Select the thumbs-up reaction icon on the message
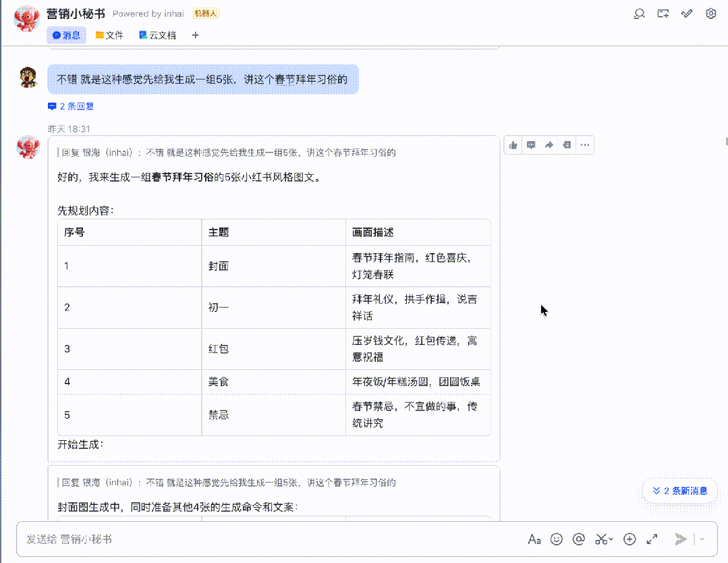728x563 pixels. [x=513, y=144]
